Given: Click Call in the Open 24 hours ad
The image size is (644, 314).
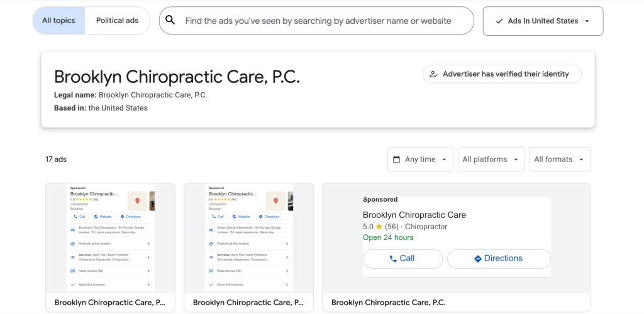Looking at the screenshot, I should [402, 259].
